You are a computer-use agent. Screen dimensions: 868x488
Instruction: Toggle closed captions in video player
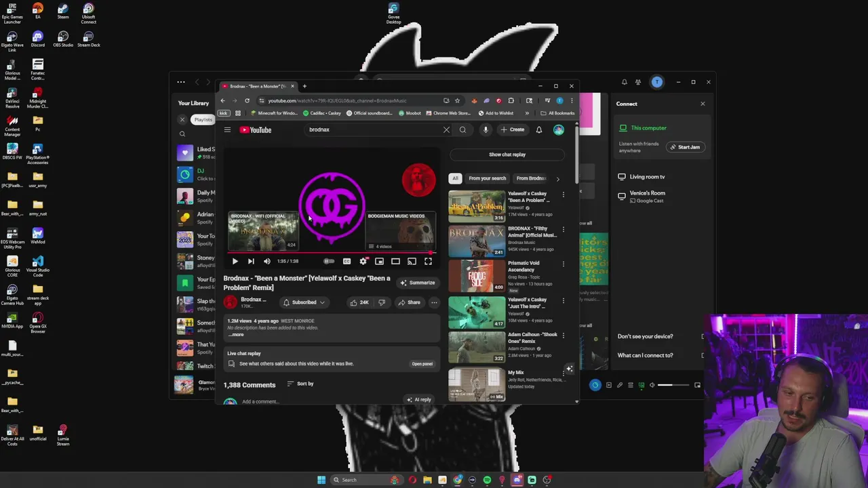[x=347, y=261]
